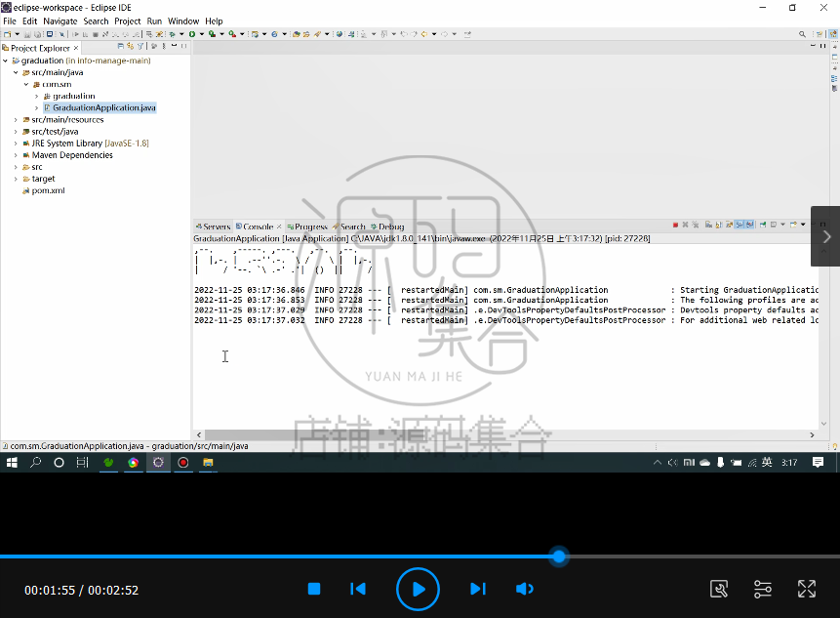840x618 pixels.
Task: Open the Window menu
Action: point(181,21)
